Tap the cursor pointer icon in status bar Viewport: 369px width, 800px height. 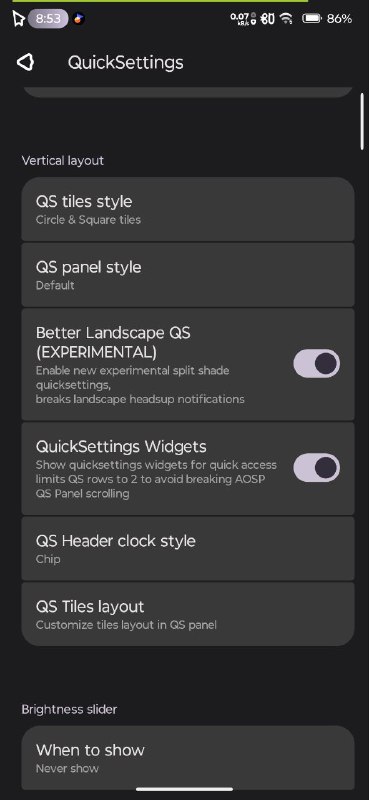(19, 19)
